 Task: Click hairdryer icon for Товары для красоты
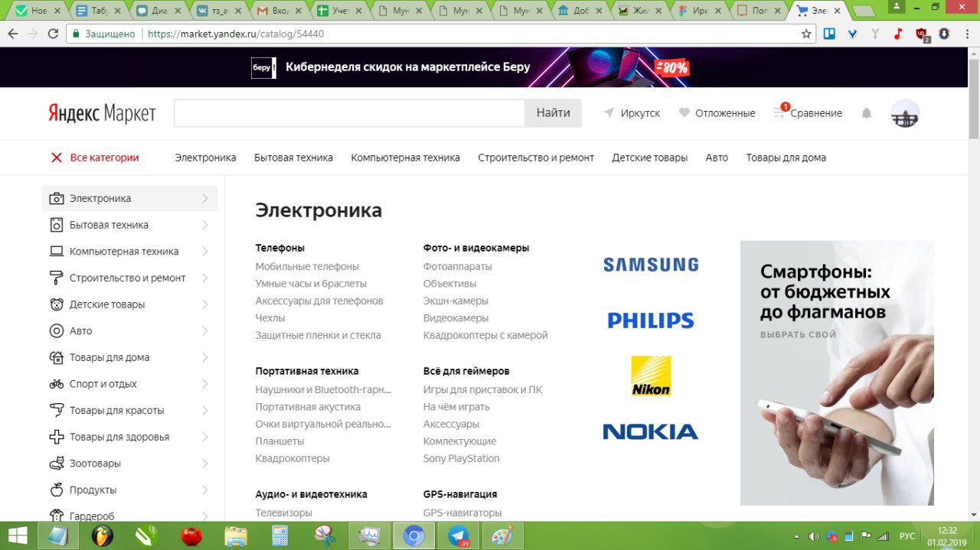pyautogui.click(x=57, y=411)
